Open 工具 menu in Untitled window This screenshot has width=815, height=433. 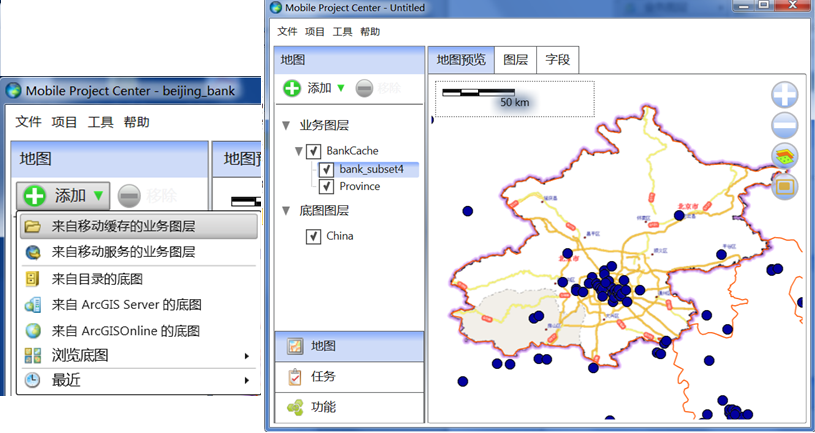(x=342, y=32)
